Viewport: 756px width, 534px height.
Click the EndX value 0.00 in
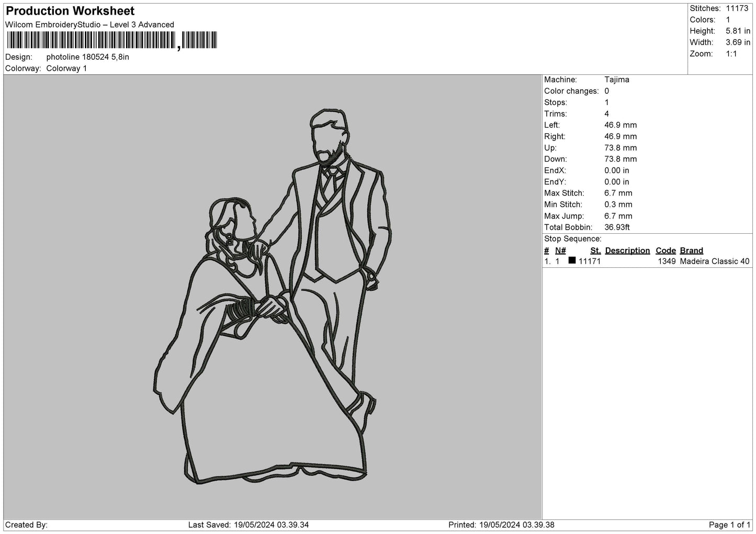coord(617,171)
